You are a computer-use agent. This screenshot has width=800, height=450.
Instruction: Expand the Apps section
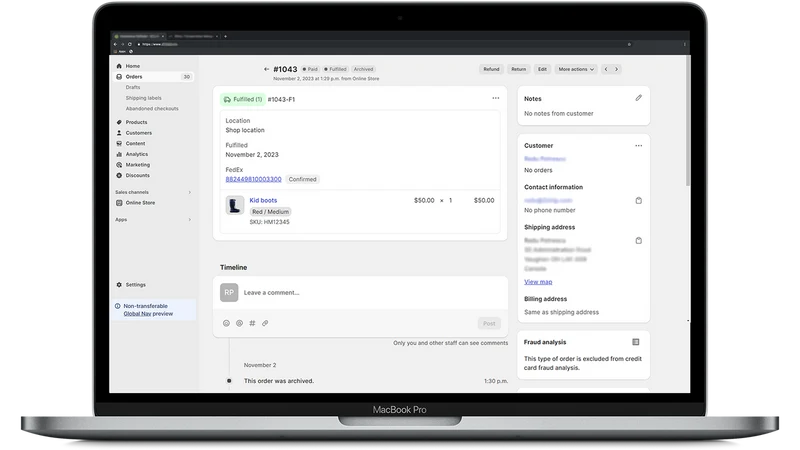pyautogui.click(x=190, y=220)
